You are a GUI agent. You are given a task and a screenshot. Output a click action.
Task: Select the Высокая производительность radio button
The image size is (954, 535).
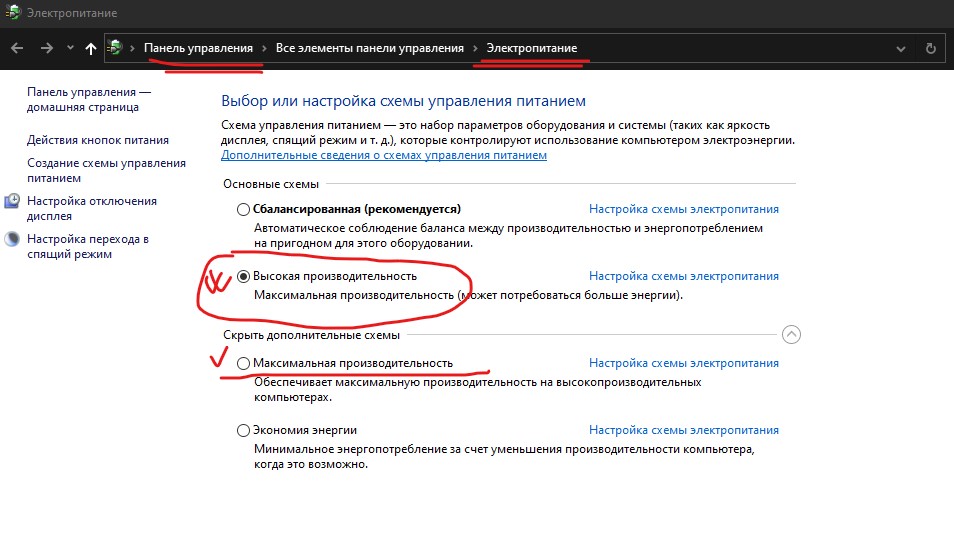pos(243,277)
